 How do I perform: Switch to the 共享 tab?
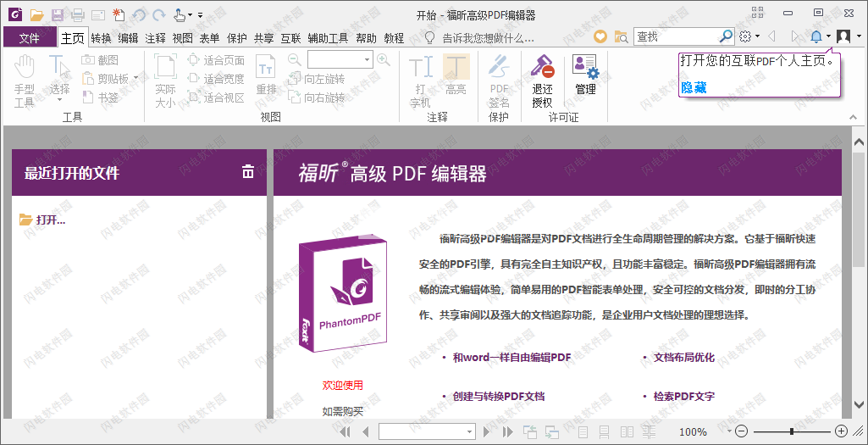(x=264, y=37)
